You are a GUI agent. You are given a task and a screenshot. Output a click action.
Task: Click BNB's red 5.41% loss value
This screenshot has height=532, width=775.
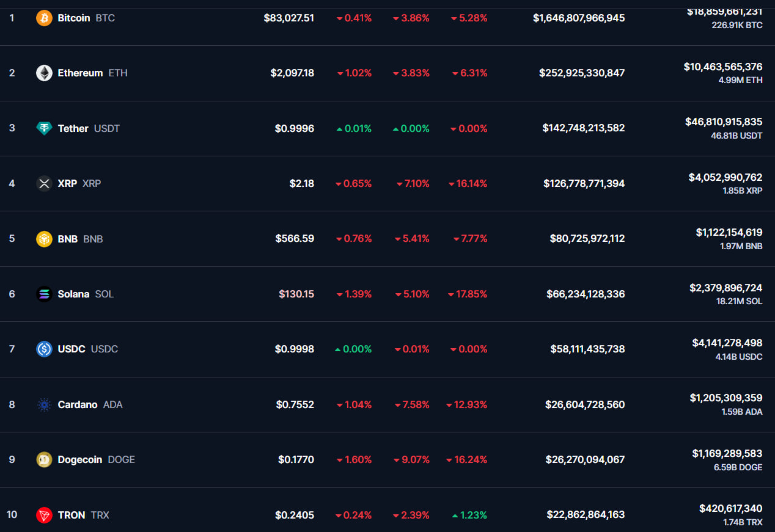(412, 239)
